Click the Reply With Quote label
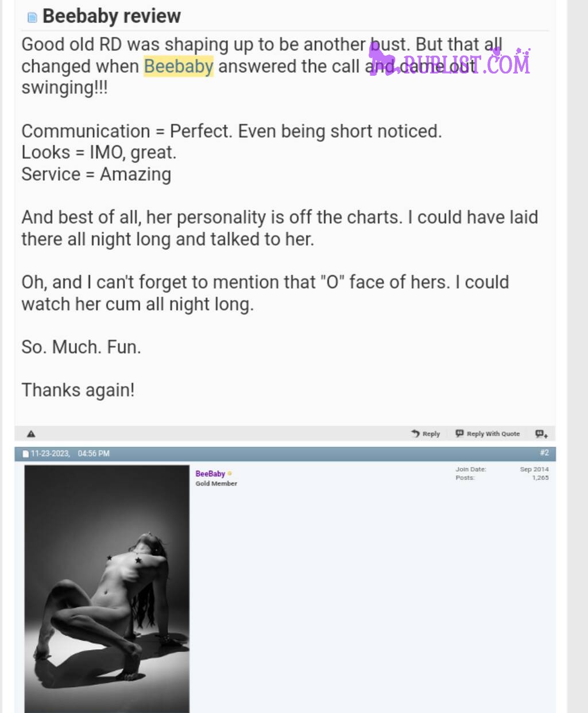 pyautogui.click(x=493, y=434)
